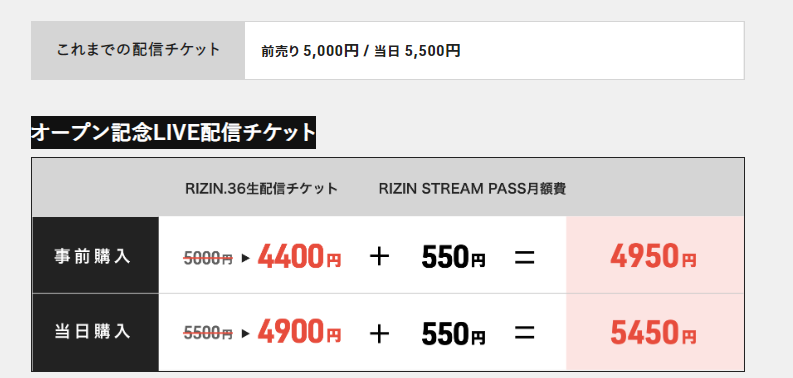Click the RIZIN STREAM PASS月額費 column header
Screen dimensions: 793x378
click(x=472, y=189)
